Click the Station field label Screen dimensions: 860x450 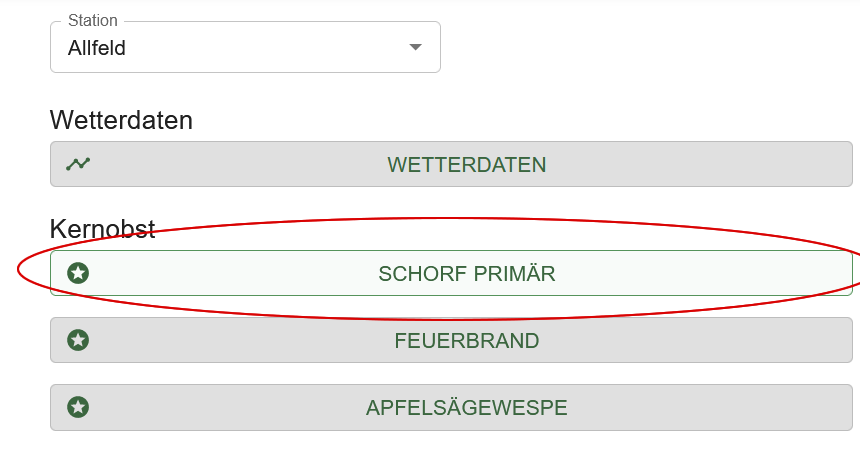click(93, 20)
